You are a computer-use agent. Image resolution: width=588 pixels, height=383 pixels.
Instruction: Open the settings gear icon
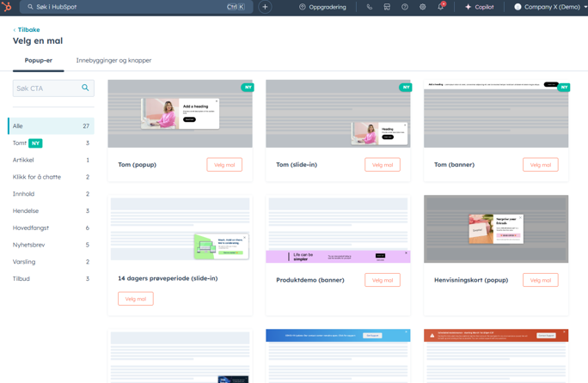click(423, 7)
